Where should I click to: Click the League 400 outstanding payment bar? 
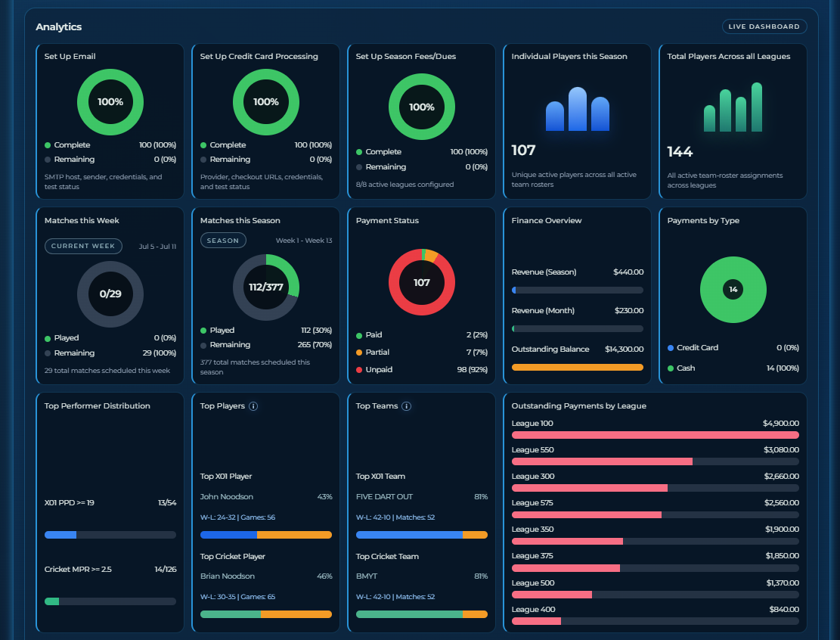point(656,621)
